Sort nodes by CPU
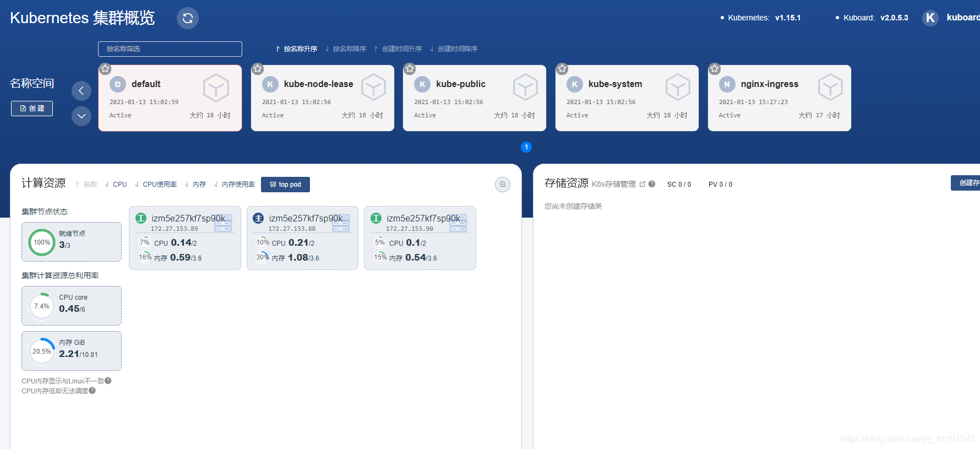The height and width of the screenshot is (449, 980). pos(116,185)
